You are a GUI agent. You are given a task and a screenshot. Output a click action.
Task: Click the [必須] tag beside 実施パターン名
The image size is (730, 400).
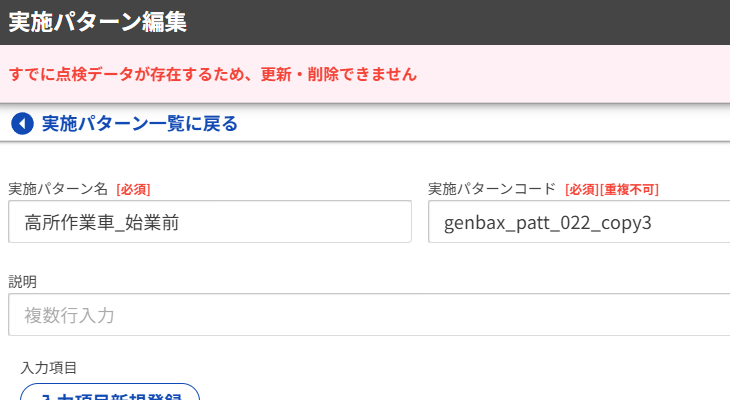[x=133, y=189]
